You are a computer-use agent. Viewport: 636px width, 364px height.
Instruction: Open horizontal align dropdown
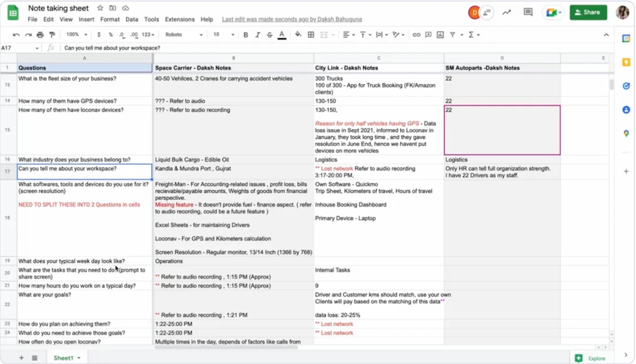349,35
